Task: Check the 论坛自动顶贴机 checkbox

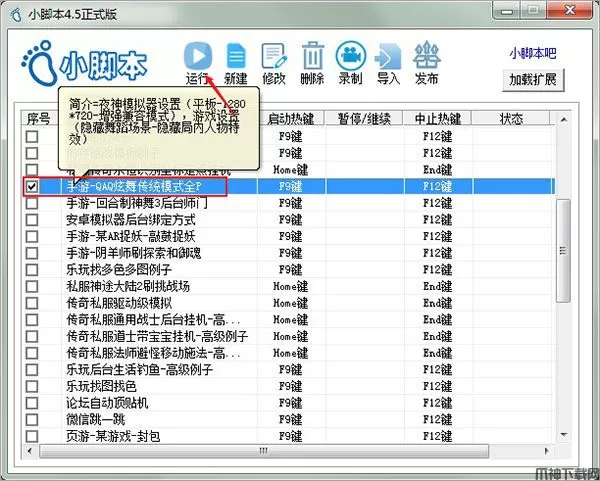Action: [x=32, y=403]
